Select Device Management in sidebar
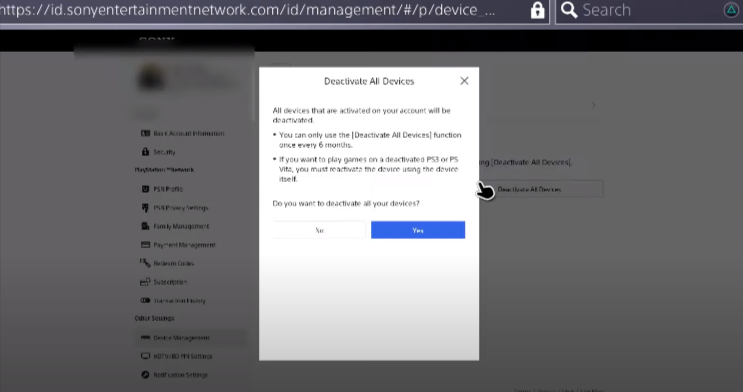The height and width of the screenshot is (392, 743). (x=190, y=338)
